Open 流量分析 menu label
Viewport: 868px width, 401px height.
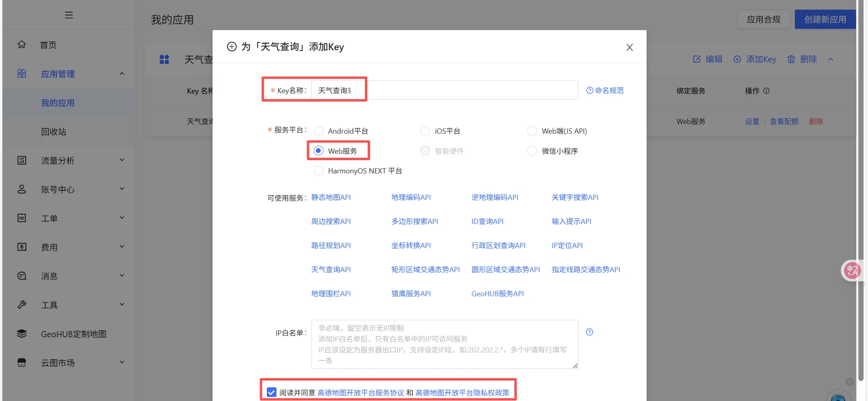point(58,161)
